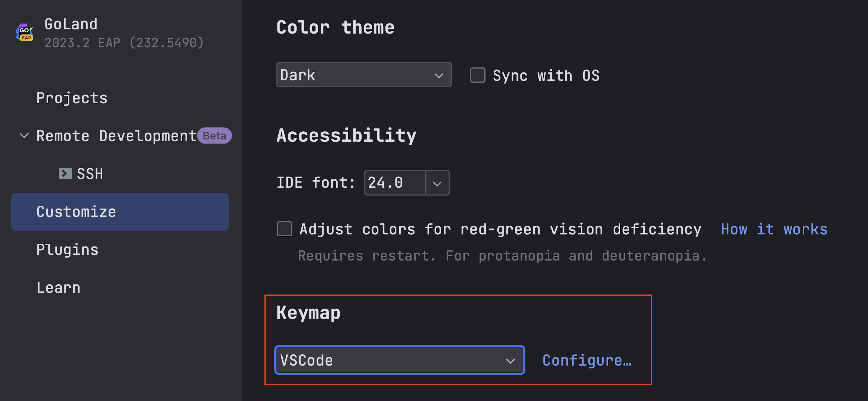868x401 pixels.
Task: Click the GoLand EAP logo icon
Action: (x=24, y=33)
